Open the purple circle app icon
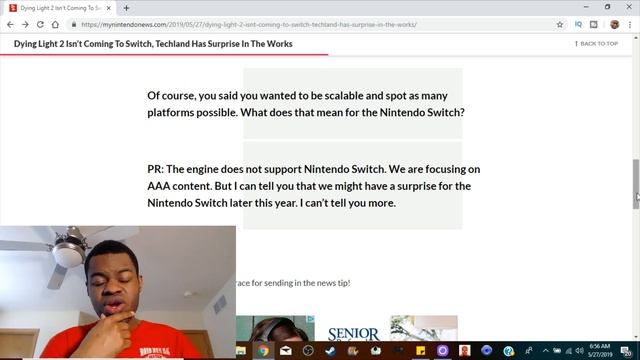 click(442, 351)
